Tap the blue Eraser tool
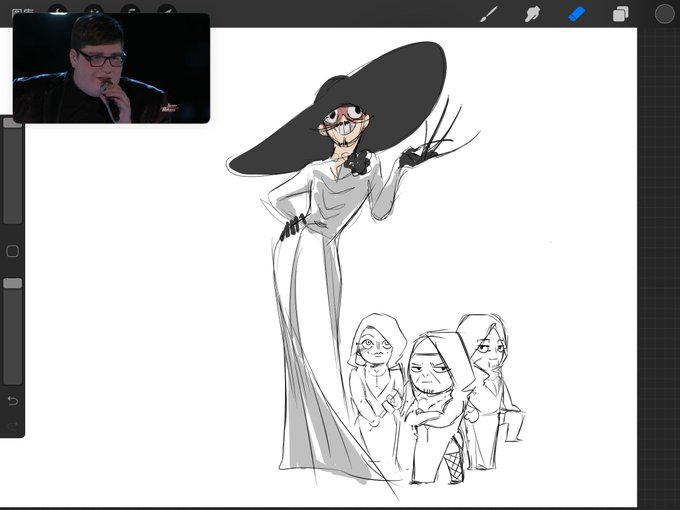The image size is (680, 510). [576, 14]
